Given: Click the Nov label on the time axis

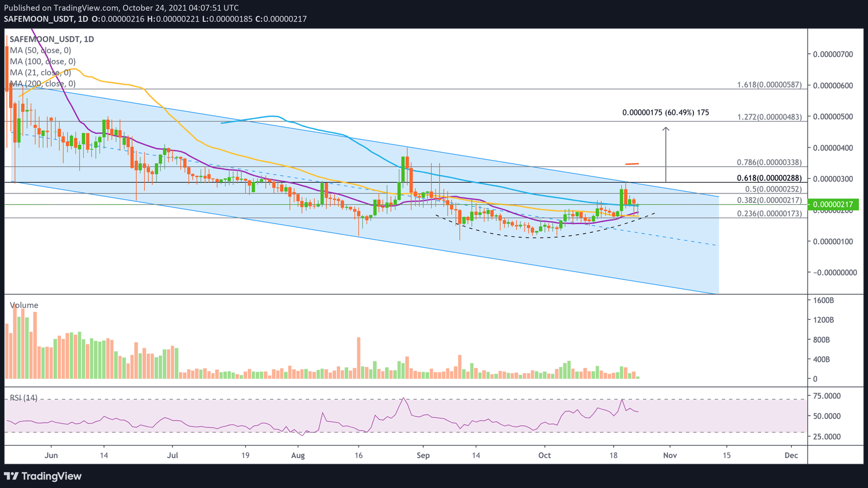Looking at the screenshot, I should coord(670,455).
